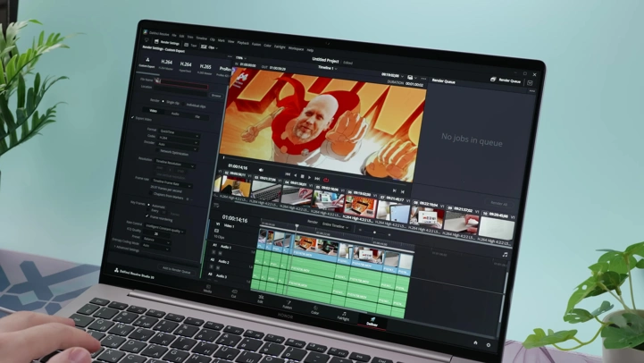Select the H.265 Master preset
Screen dimensions: 644x363
pyautogui.click(x=205, y=68)
